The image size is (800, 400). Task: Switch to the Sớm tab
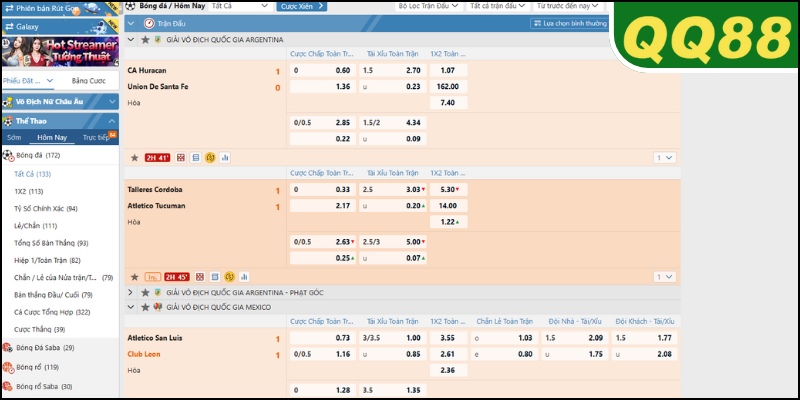click(x=14, y=137)
